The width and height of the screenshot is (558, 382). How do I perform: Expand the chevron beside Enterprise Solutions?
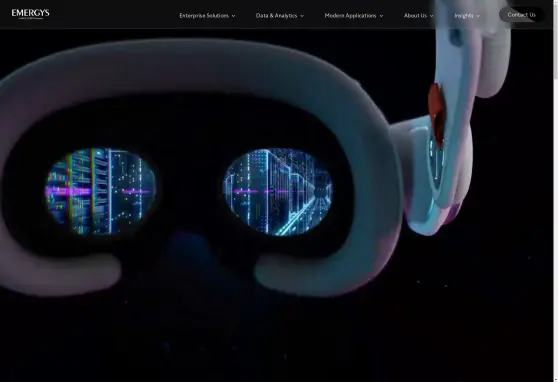pyautogui.click(x=233, y=16)
